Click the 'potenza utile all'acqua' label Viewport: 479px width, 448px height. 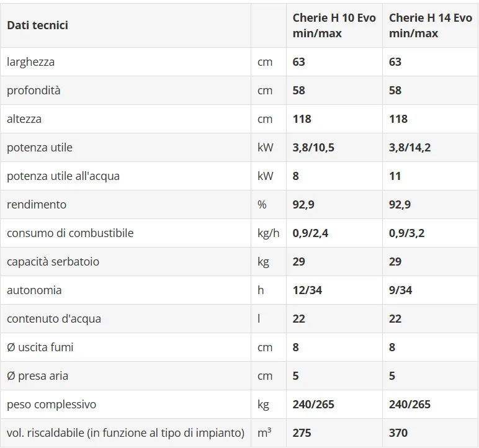tap(63, 176)
